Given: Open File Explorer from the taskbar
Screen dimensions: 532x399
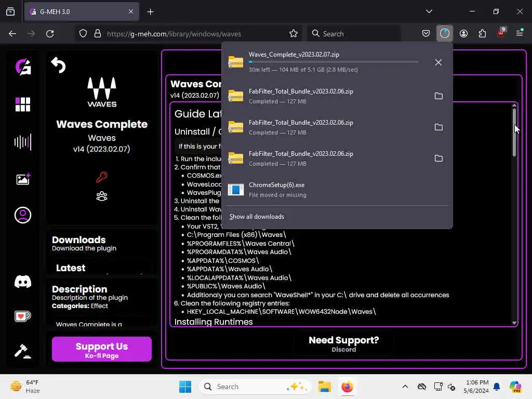Looking at the screenshot, I should click(324, 387).
